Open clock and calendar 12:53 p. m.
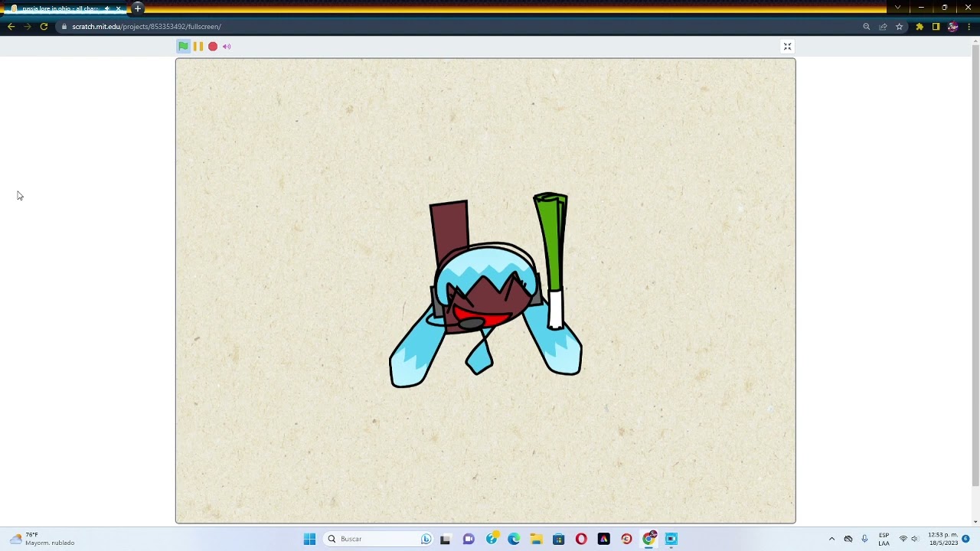Image resolution: width=980 pixels, height=551 pixels. click(x=942, y=539)
